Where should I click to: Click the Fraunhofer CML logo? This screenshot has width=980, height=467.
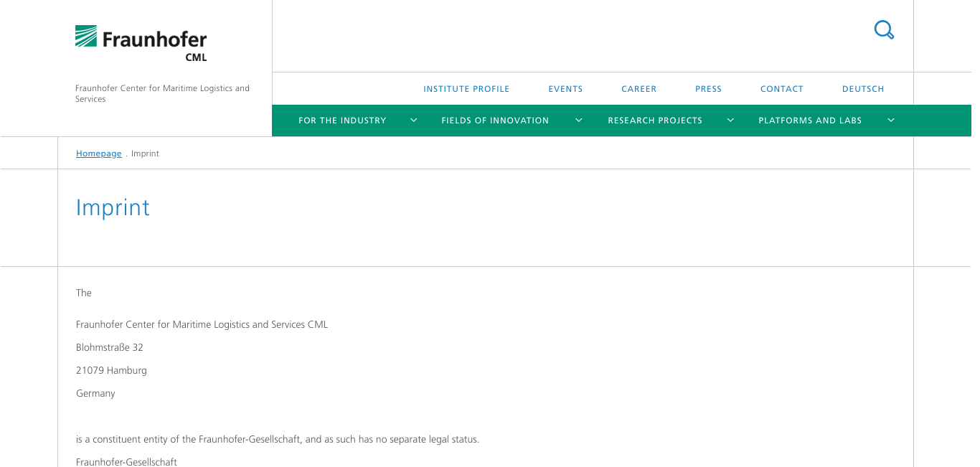tap(141, 43)
